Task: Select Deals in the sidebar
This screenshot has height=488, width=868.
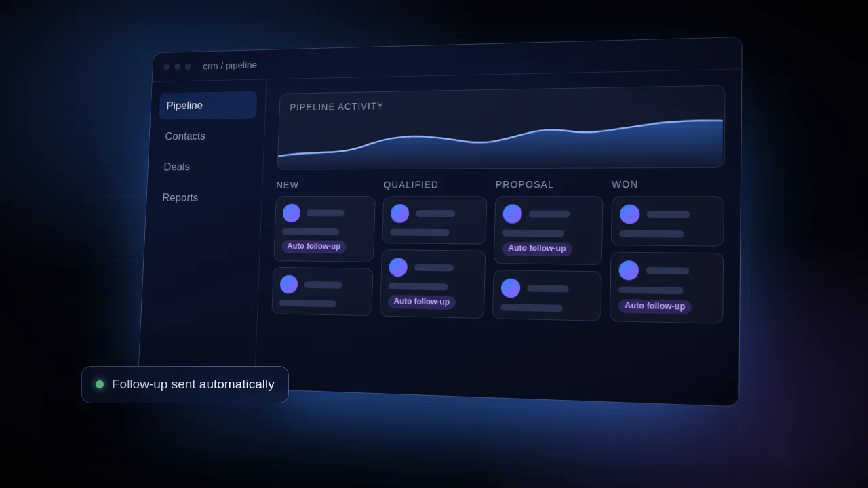Action: click(x=177, y=167)
